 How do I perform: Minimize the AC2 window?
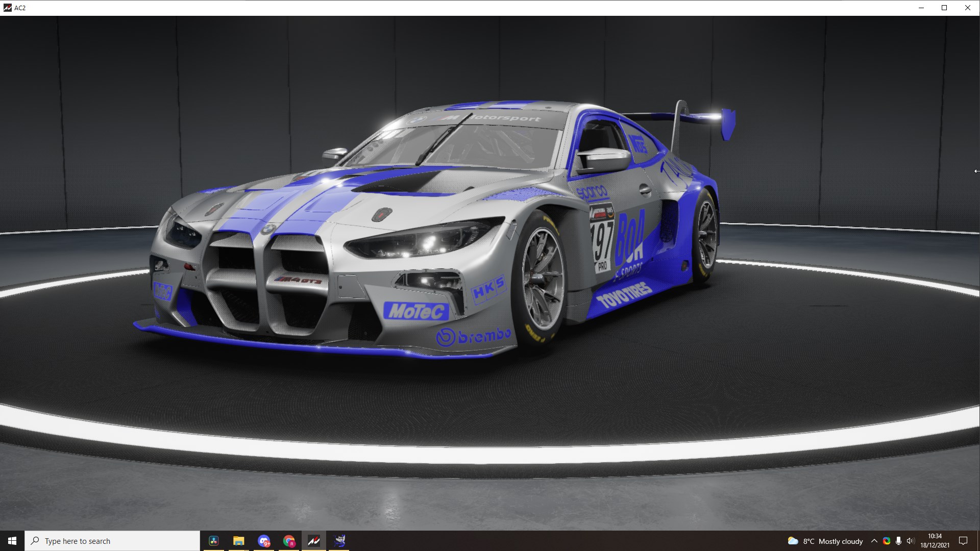[x=921, y=8]
